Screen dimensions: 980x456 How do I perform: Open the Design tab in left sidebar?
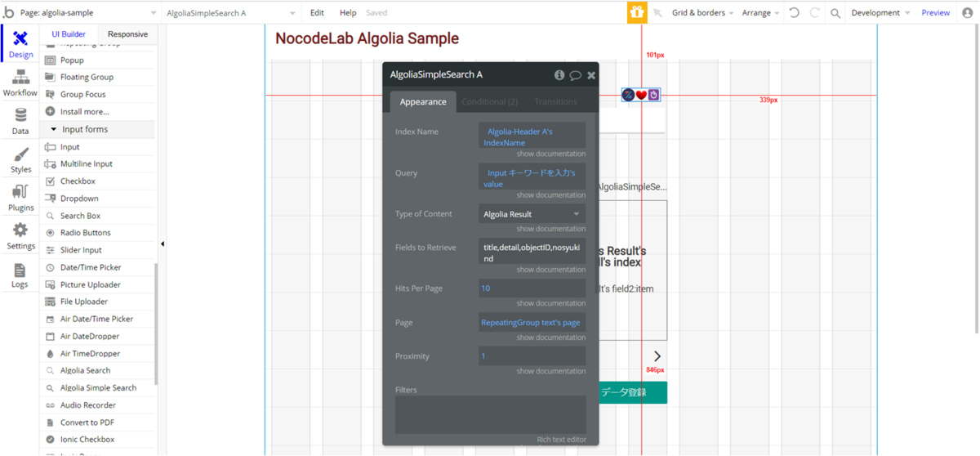click(20, 44)
